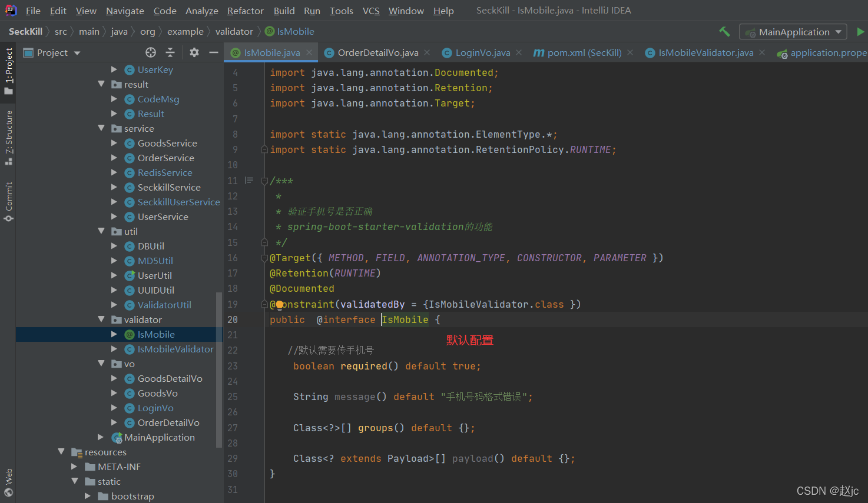Switch to OrderDetailVo.java editor tab

pos(377,52)
